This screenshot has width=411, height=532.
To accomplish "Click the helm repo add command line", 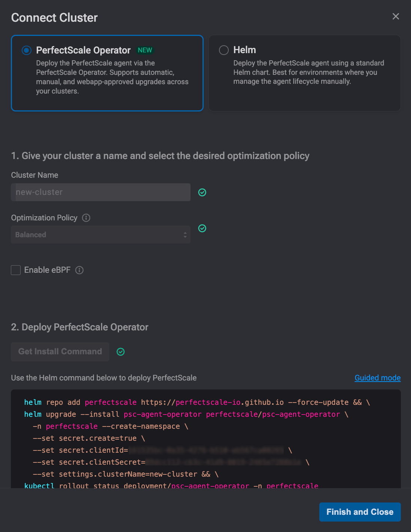I will (x=197, y=402).
